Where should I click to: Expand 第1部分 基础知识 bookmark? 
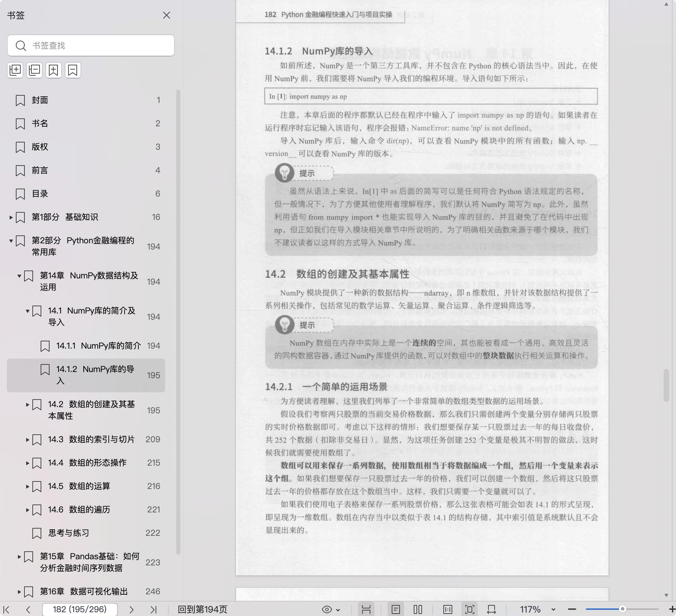11,217
